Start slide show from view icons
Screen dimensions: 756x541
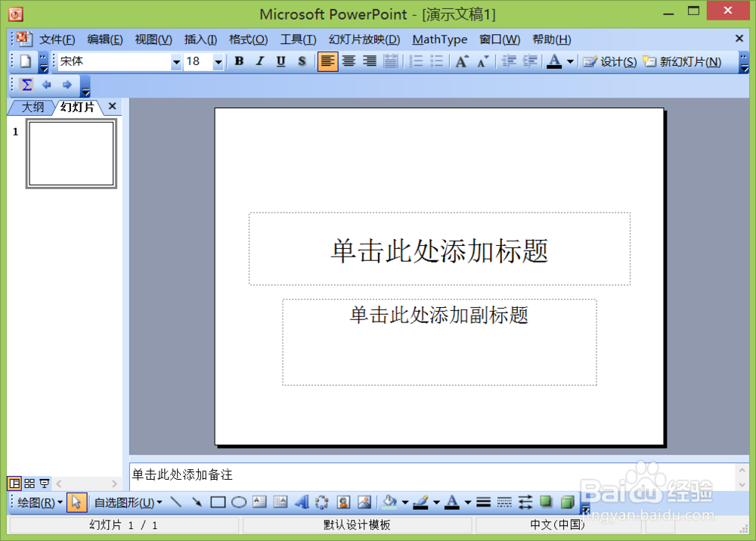[45, 483]
